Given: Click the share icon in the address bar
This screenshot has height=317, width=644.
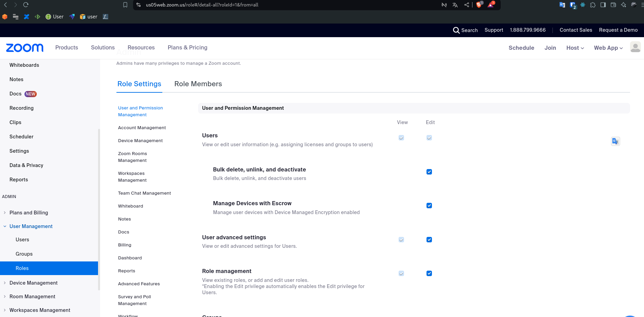Looking at the screenshot, I should 467,5.
